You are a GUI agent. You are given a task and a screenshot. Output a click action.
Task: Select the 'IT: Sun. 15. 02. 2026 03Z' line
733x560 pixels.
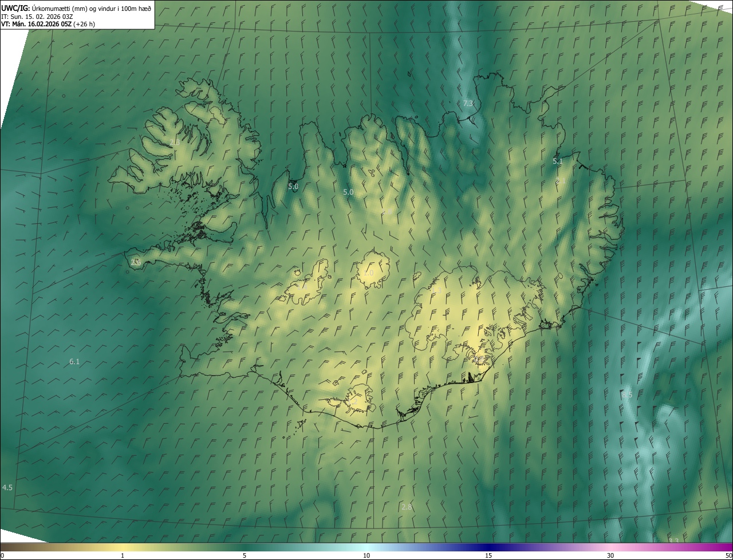(37, 16)
